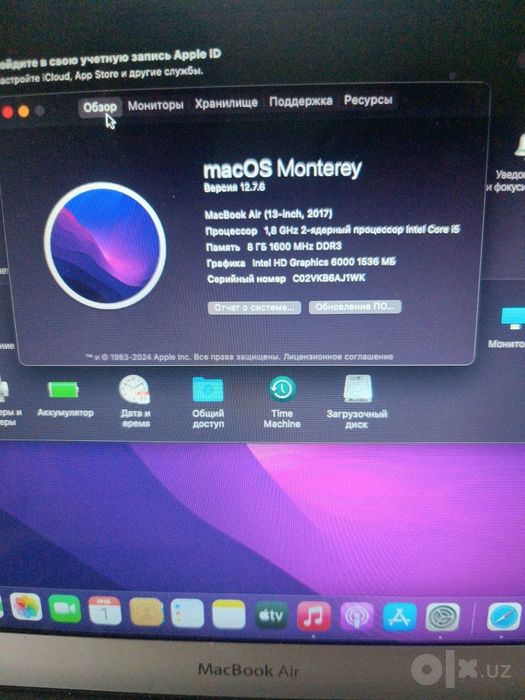This screenshot has width=525, height=700.
Task: Open Загрузочный диск preferences
Action: click(x=357, y=402)
